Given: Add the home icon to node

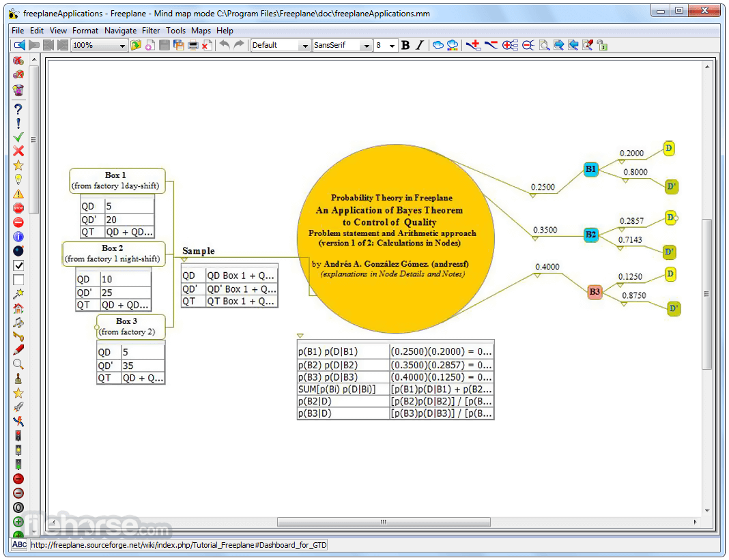Looking at the screenshot, I should point(18,308).
